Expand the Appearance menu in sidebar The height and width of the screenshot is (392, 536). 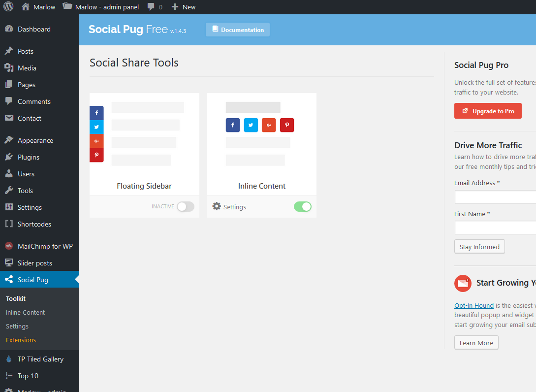click(35, 140)
